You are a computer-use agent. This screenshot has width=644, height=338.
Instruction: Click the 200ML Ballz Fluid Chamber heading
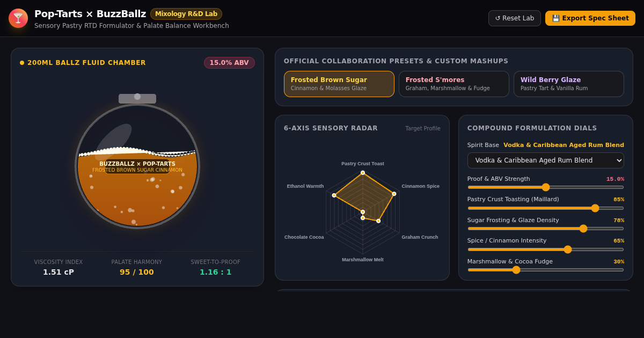[86, 63]
